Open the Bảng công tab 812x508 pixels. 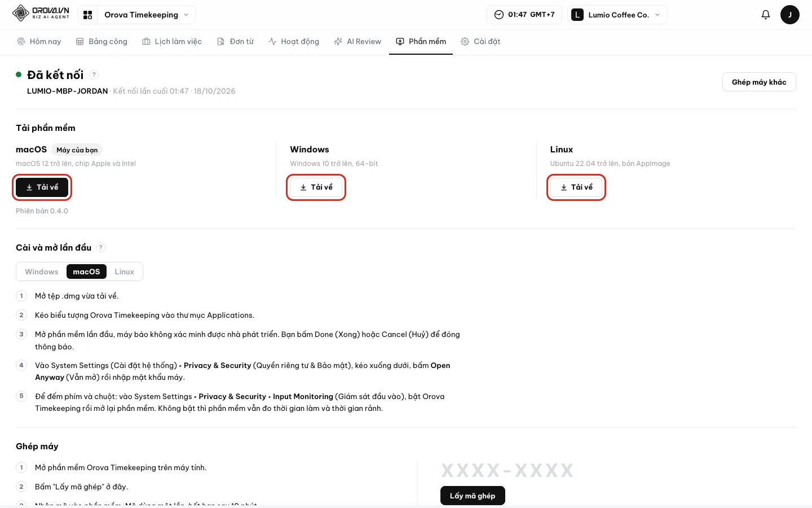coord(101,42)
